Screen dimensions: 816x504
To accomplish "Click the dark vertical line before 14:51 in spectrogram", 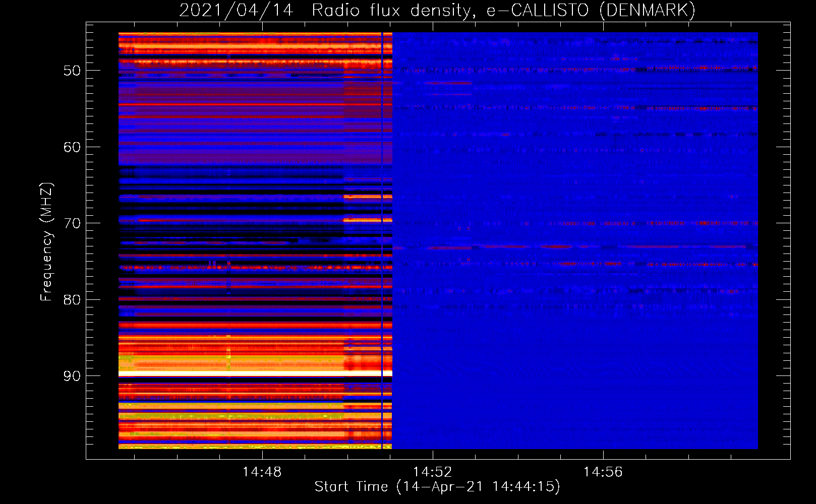I will [x=382, y=241].
